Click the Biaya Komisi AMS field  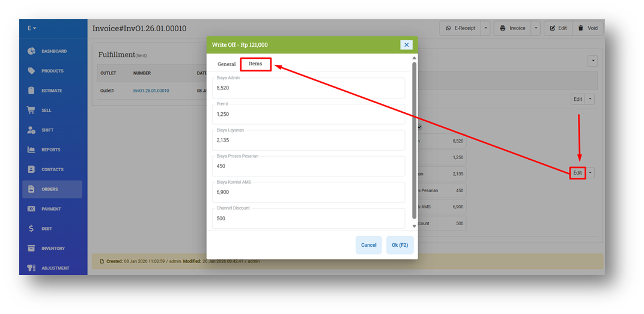[308, 192]
